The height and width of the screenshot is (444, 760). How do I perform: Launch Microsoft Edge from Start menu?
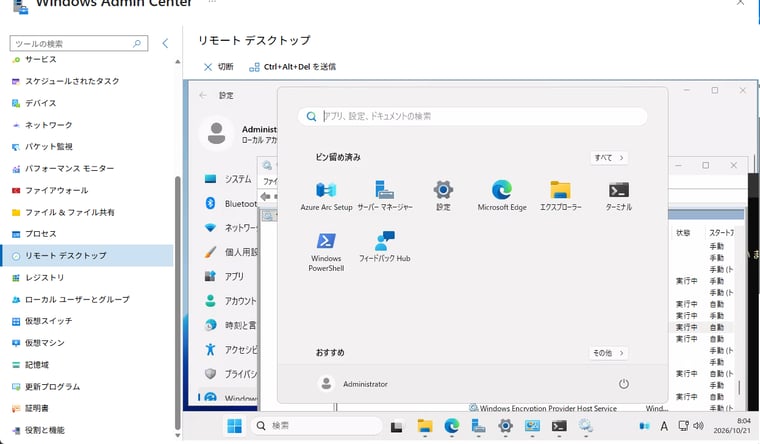coord(502,195)
